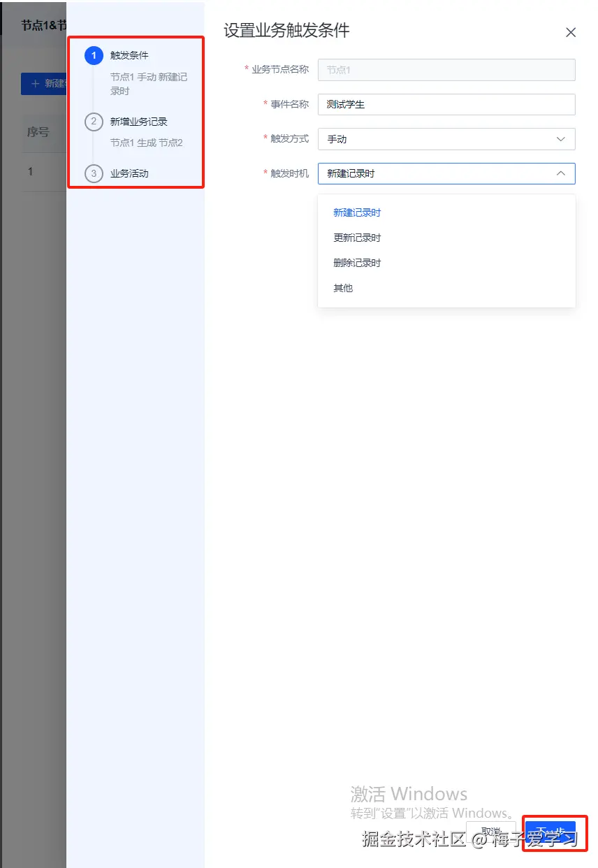Click the 序号 column header
Viewport: 598px width, 868px height.
(x=38, y=132)
